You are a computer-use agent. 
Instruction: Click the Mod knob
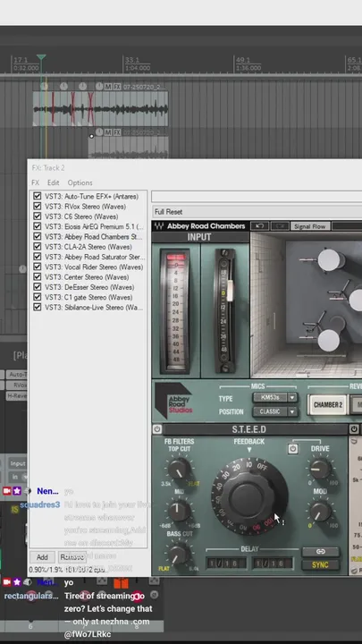(320, 512)
